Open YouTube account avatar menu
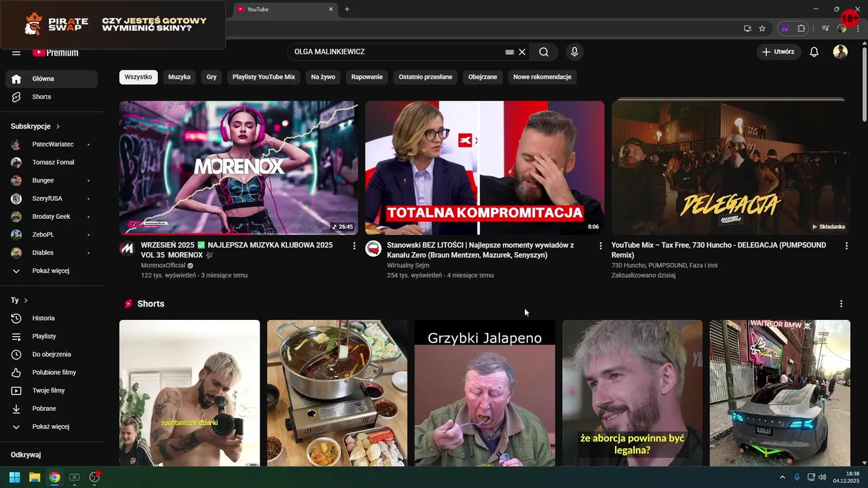The image size is (868, 488). [840, 52]
